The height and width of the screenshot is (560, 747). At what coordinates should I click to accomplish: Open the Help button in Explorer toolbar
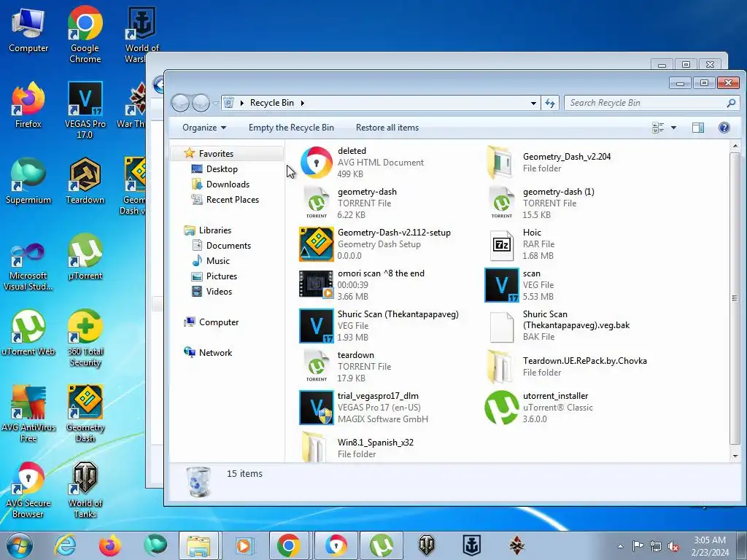724,128
